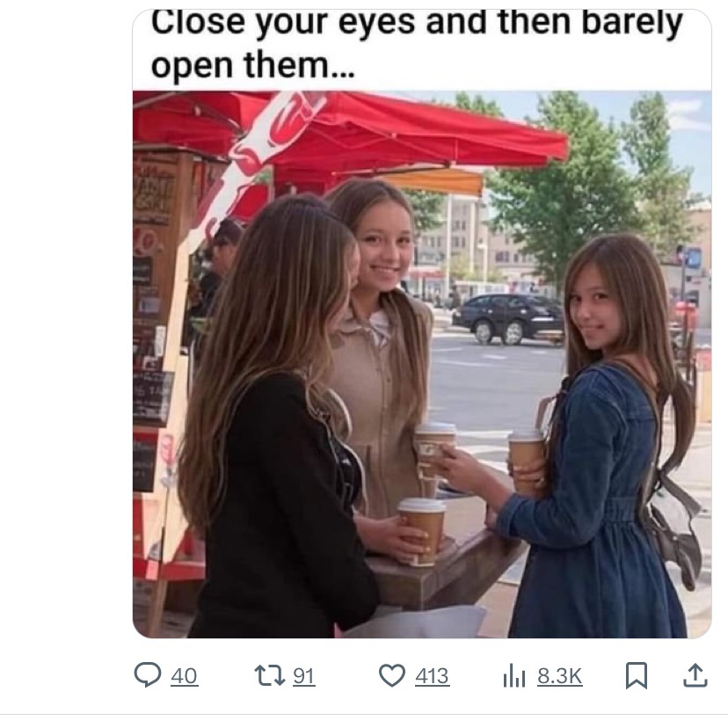Click the black car in the photo
728x728 pixels.
pyautogui.click(x=508, y=318)
